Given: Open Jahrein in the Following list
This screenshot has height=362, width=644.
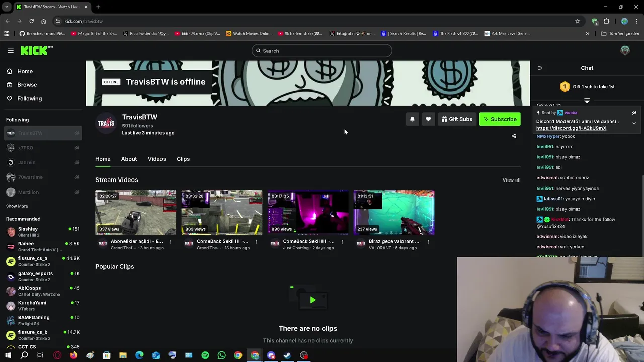Looking at the screenshot, I should click(x=43, y=162).
